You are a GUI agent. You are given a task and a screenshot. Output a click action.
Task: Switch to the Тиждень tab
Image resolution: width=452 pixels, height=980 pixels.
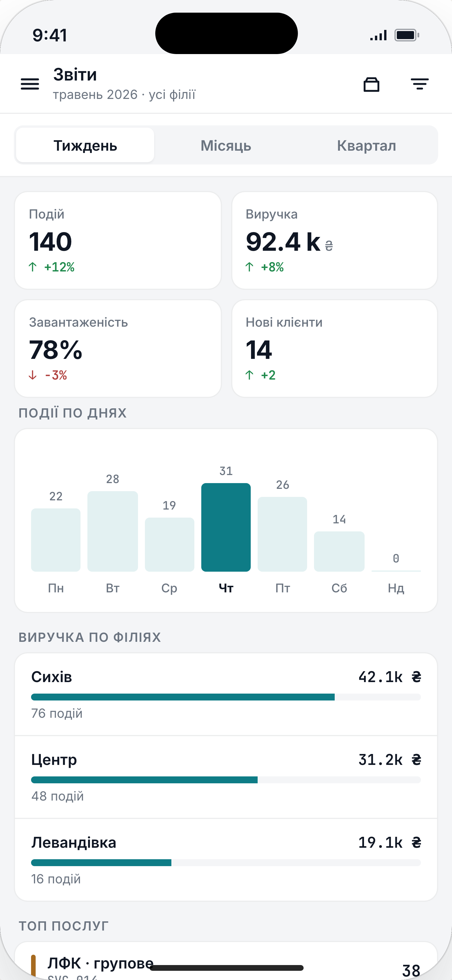pyautogui.click(x=85, y=145)
